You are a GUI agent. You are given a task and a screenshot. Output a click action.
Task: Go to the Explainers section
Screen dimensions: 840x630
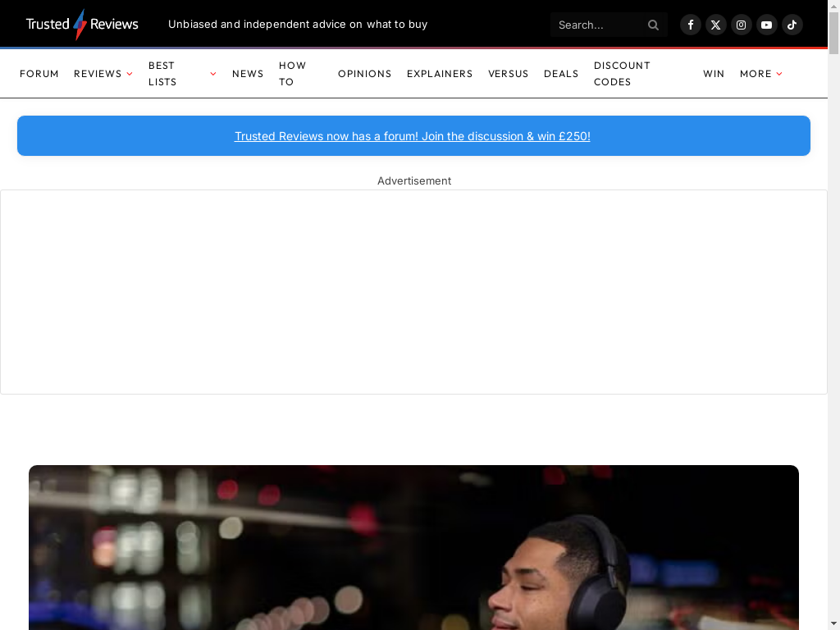point(440,74)
